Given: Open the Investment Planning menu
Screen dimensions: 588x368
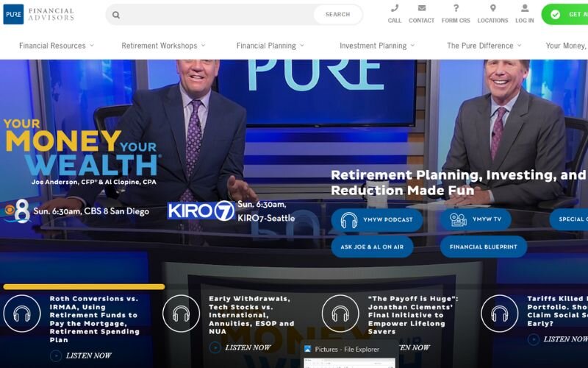Looking at the screenshot, I should [x=373, y=46].
